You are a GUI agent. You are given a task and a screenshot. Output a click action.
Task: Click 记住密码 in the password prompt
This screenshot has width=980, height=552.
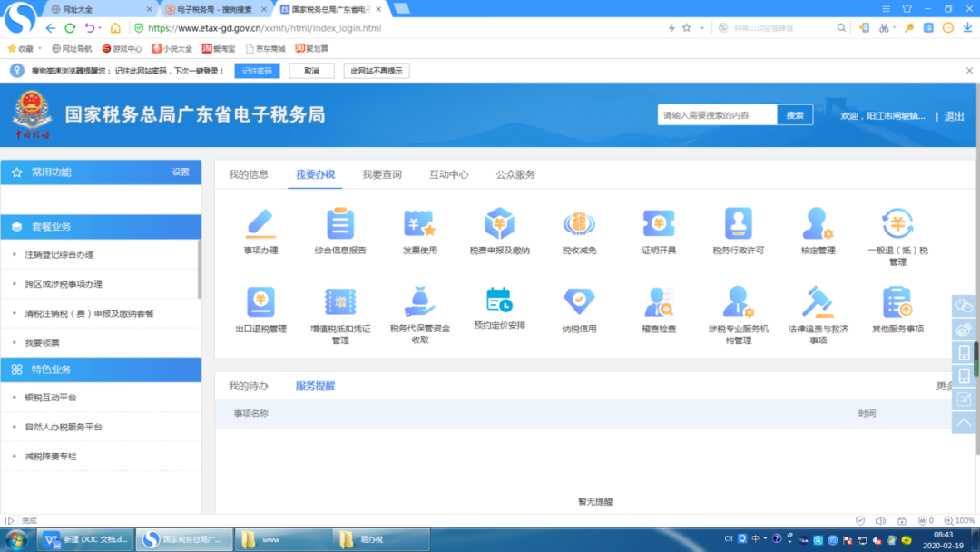257,71
